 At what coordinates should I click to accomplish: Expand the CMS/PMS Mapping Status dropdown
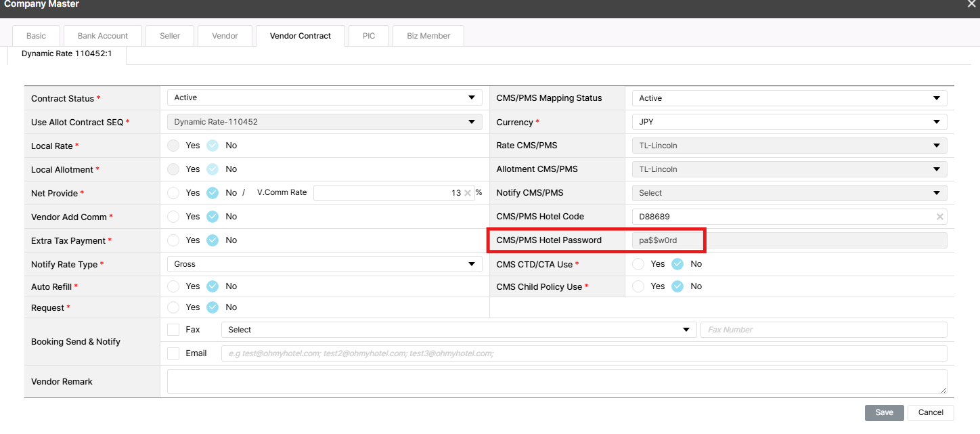tap(788, 98)
